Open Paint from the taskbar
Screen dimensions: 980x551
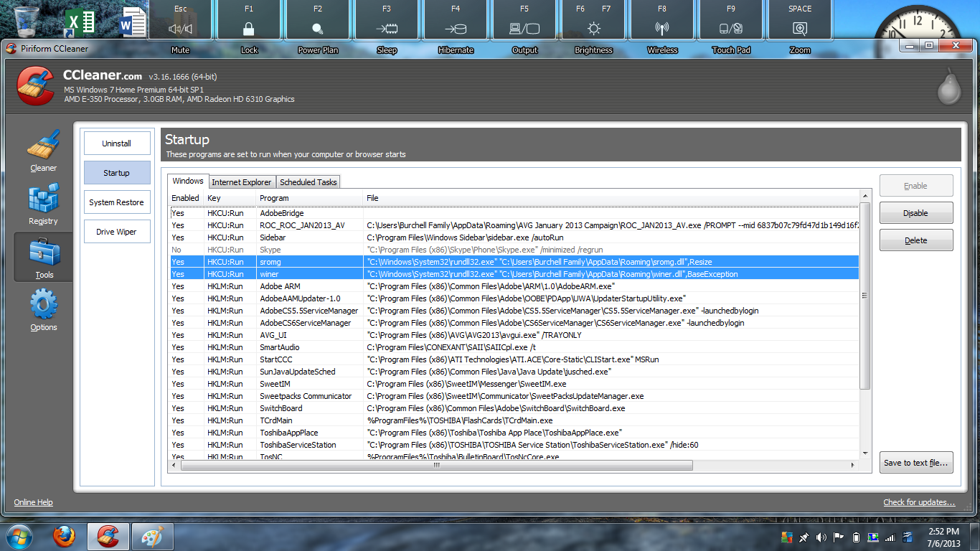pos(151,537)
